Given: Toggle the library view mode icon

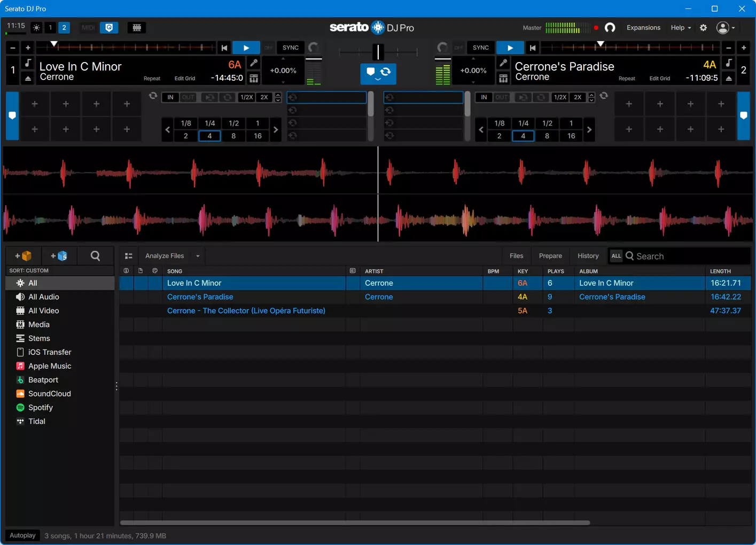Looking at the screenshot, I should [129, 256].
